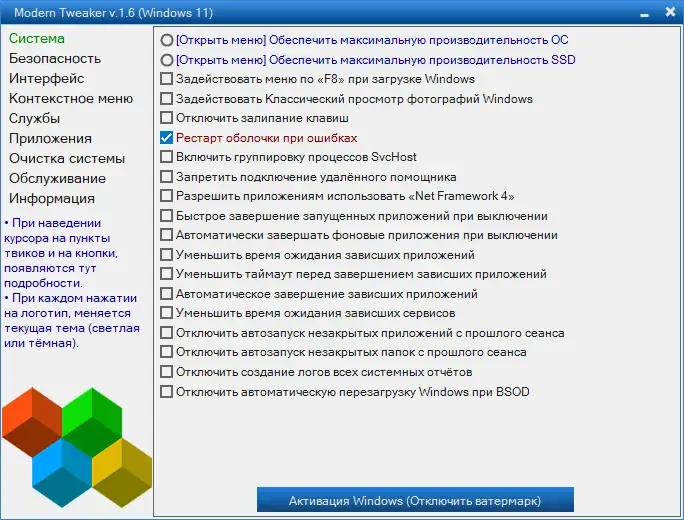Open the 'Приложения' section
The image size is (684, 520).
tap(50, 139)
